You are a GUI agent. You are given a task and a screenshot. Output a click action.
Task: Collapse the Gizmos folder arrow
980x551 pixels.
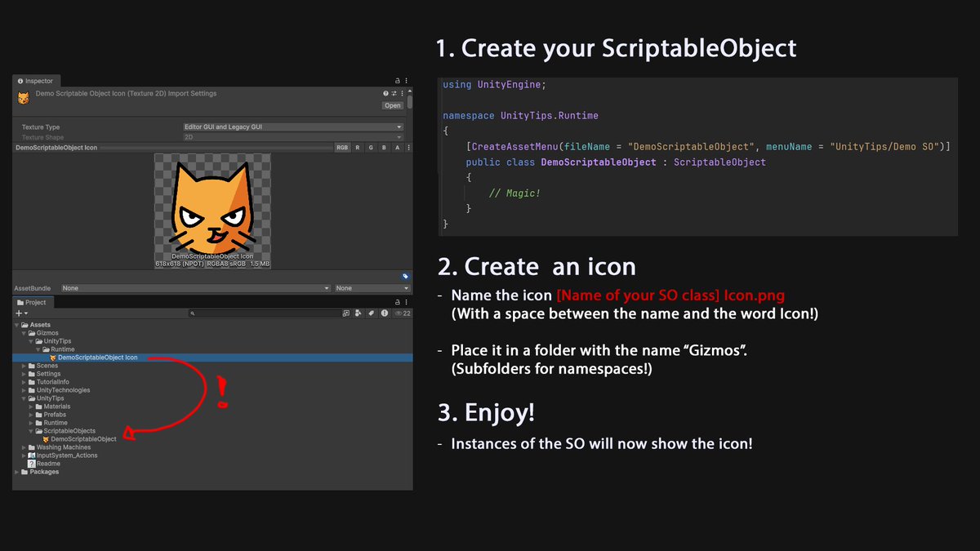[x=24, y=333]
